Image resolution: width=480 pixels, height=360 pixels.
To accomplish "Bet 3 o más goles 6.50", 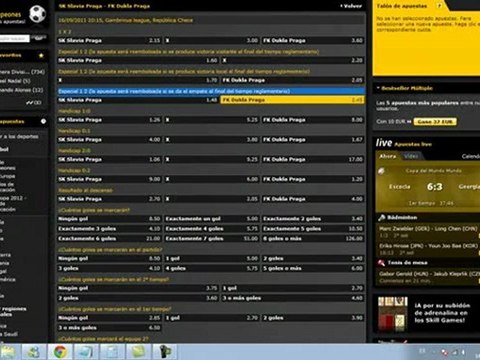I will tap(109, 328).
